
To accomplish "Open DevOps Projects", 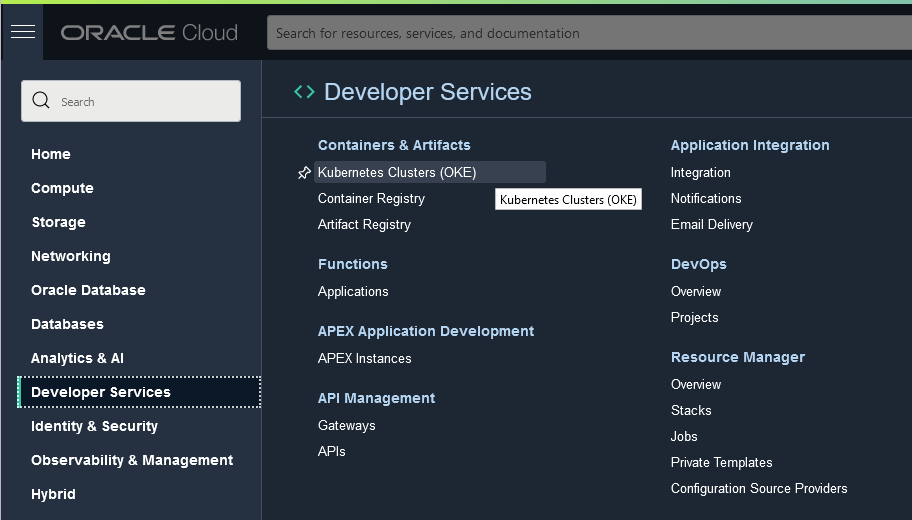I will (x=694, y=318).
